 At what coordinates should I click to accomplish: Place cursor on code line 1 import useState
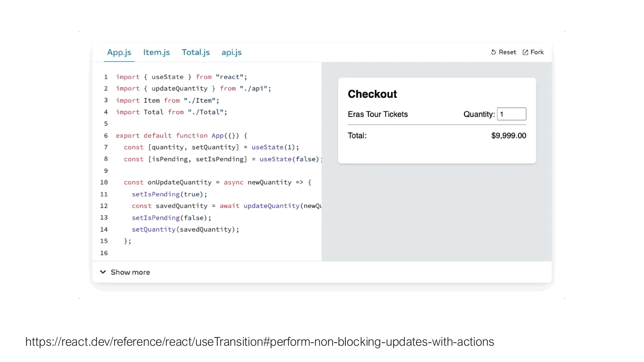pos(181,77)
